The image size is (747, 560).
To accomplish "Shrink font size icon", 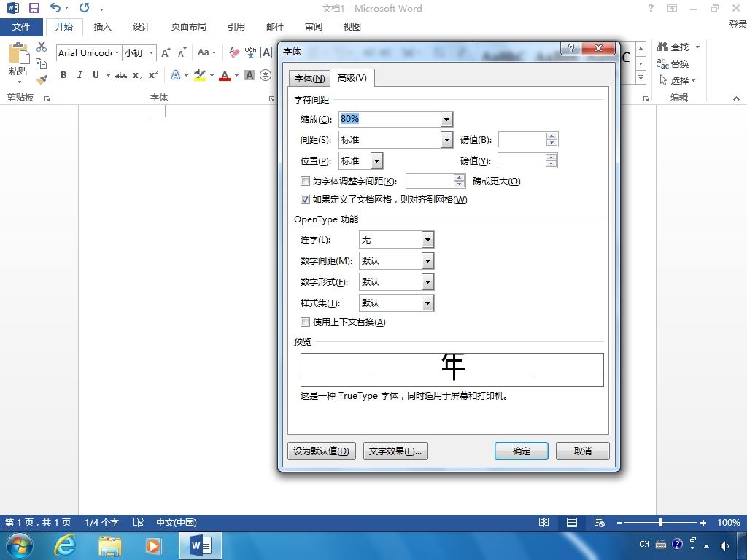I will click(x=182, y=52).
